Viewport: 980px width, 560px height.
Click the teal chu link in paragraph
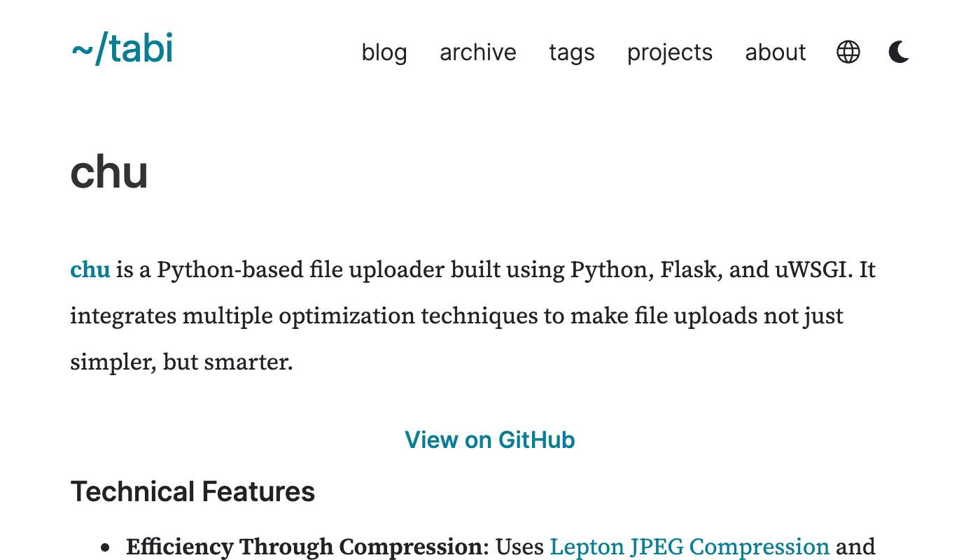[90, 269]
